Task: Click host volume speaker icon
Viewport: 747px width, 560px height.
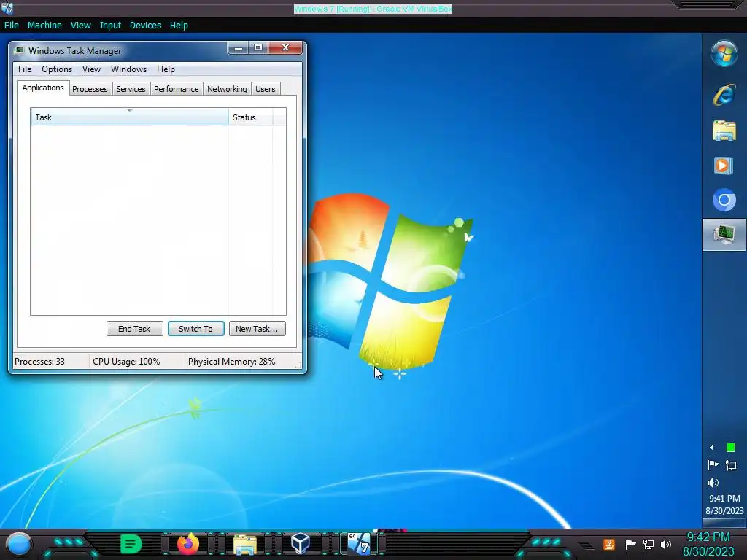Action: 666,544
